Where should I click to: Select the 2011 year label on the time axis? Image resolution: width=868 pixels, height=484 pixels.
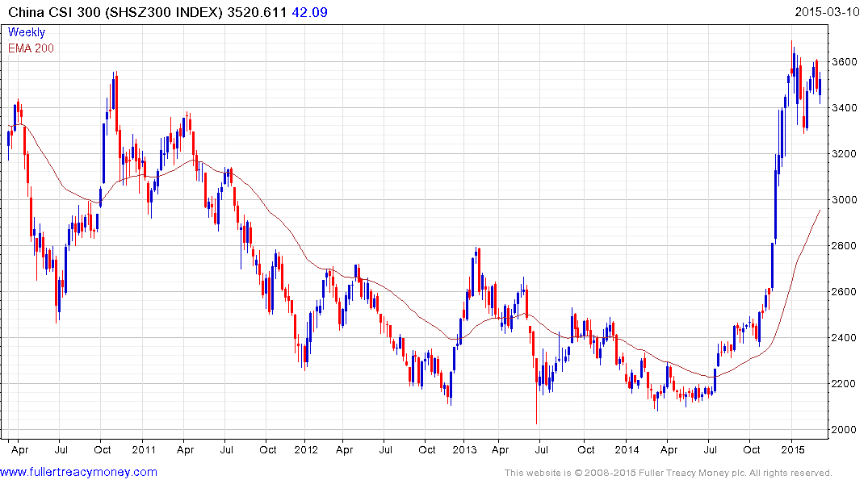144,449
